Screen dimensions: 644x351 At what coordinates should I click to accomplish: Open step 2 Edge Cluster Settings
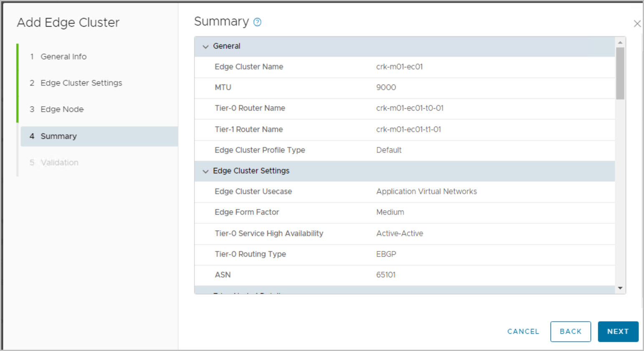tap(81, 83)
